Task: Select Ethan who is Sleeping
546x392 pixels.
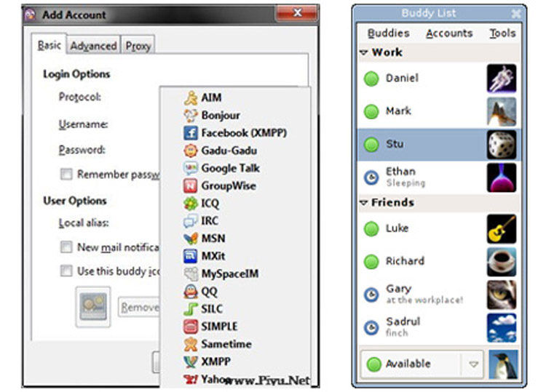Action: 439,177
